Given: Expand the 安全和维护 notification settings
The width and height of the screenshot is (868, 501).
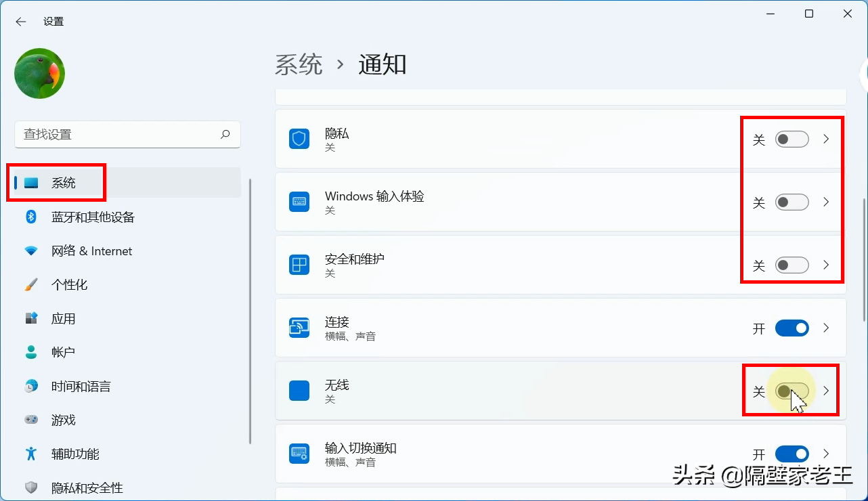Looking at the screenshot, I should coord(825,265).
